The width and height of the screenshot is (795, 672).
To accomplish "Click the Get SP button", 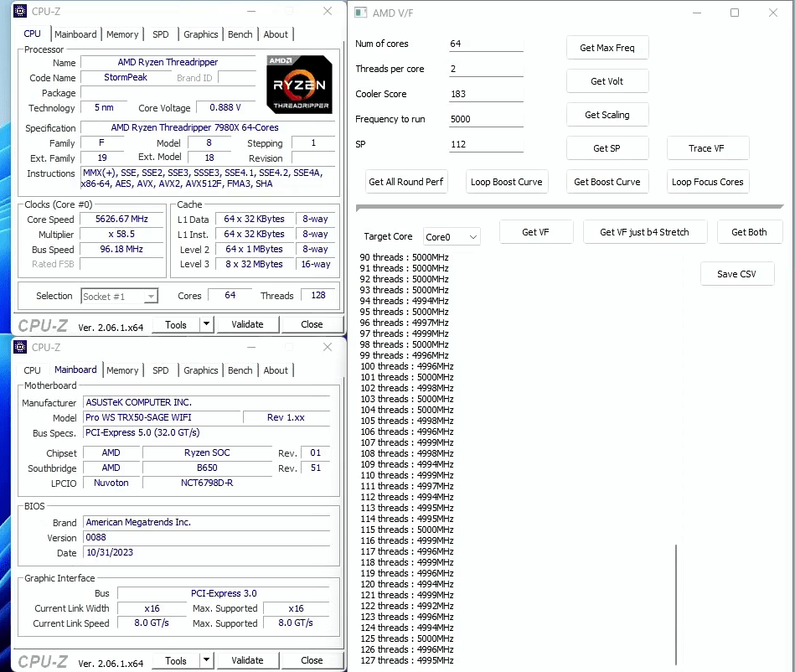I will coord(607,148).
